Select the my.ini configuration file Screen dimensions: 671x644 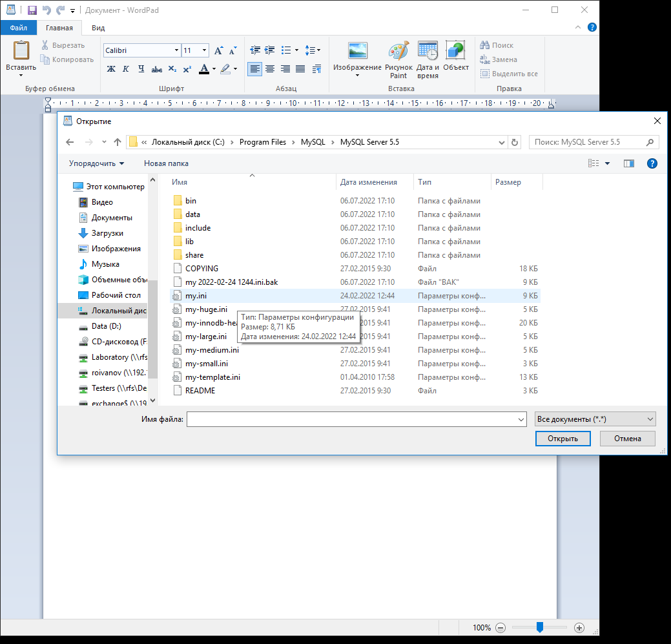pos(196,296)
